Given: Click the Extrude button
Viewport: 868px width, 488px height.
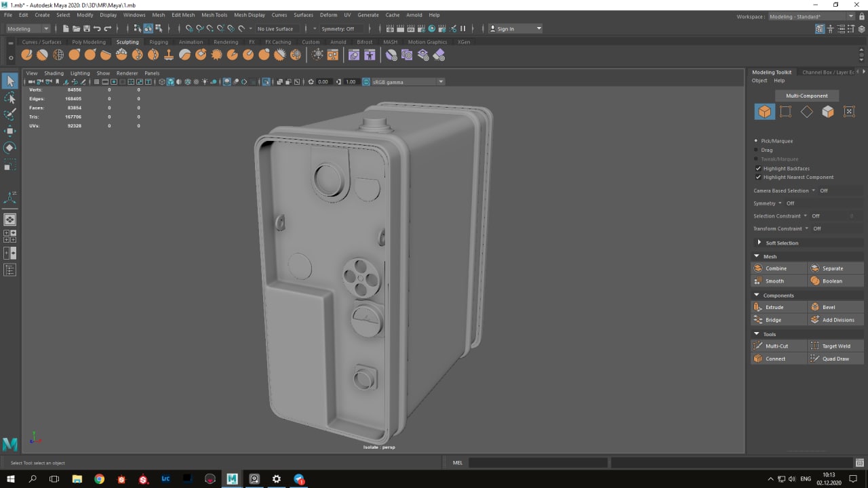Looking at the screenshot, I should pos(778,307).
